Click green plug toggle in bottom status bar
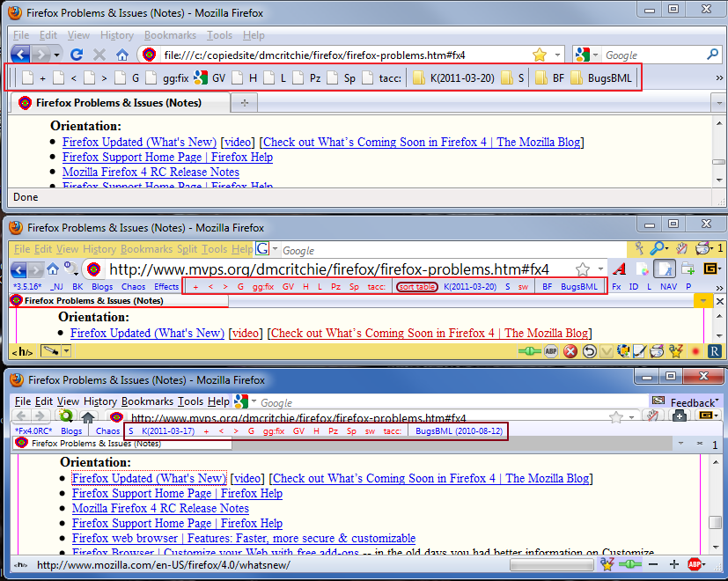The height and width of the screenshot is (581, 728). coord(630,564)
